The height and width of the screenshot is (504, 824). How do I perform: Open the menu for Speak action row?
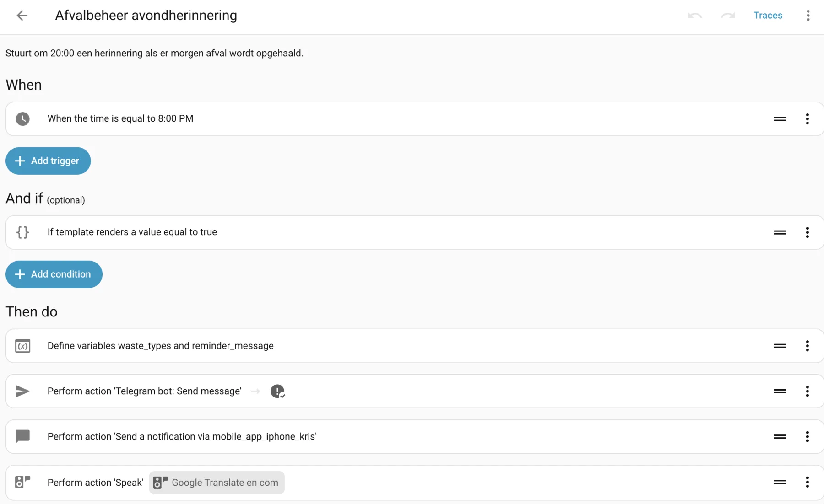click(807, 482)
